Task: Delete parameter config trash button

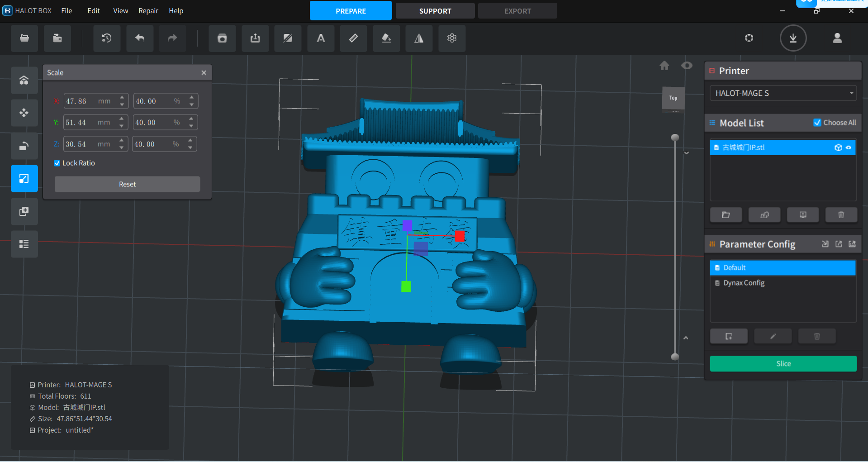Action: point(817,336)
